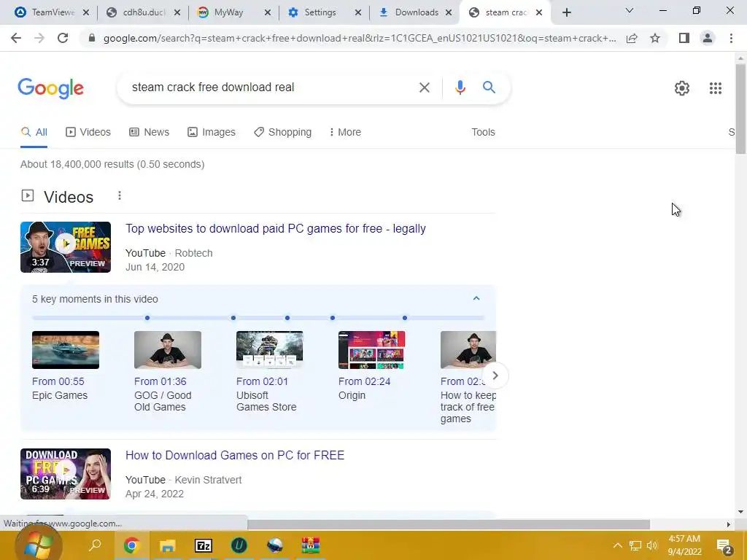Open the Windows Start button

pyautogui.click(x=38, y=545)
